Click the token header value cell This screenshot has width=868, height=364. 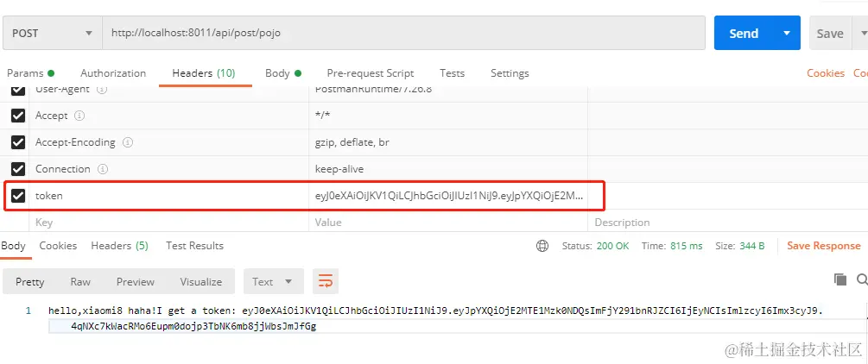tap(448, 195)
